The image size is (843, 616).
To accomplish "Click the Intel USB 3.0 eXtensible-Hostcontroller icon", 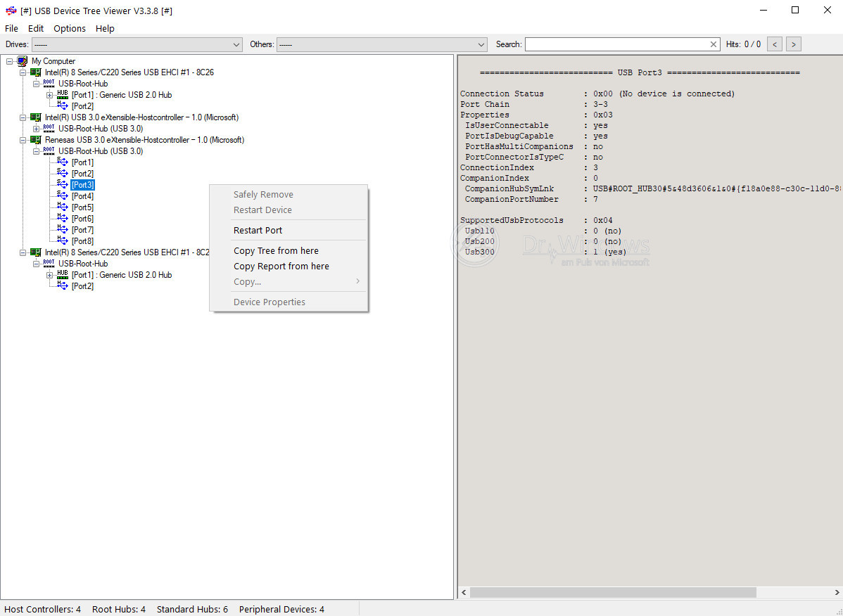I will coord(35,117).
